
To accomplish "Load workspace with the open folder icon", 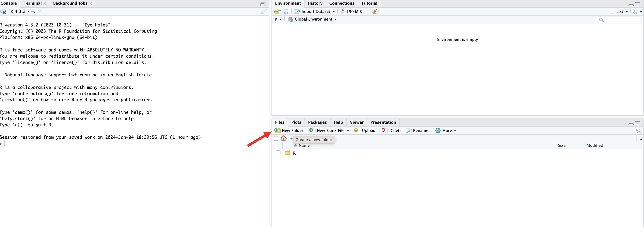I will (277, 12).
